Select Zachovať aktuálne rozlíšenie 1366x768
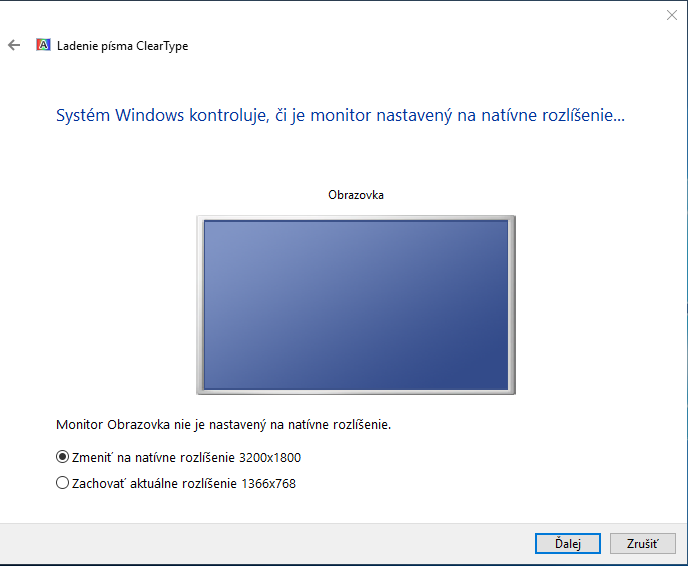Viewport: 688px width, 566px height. coord(176,483)
